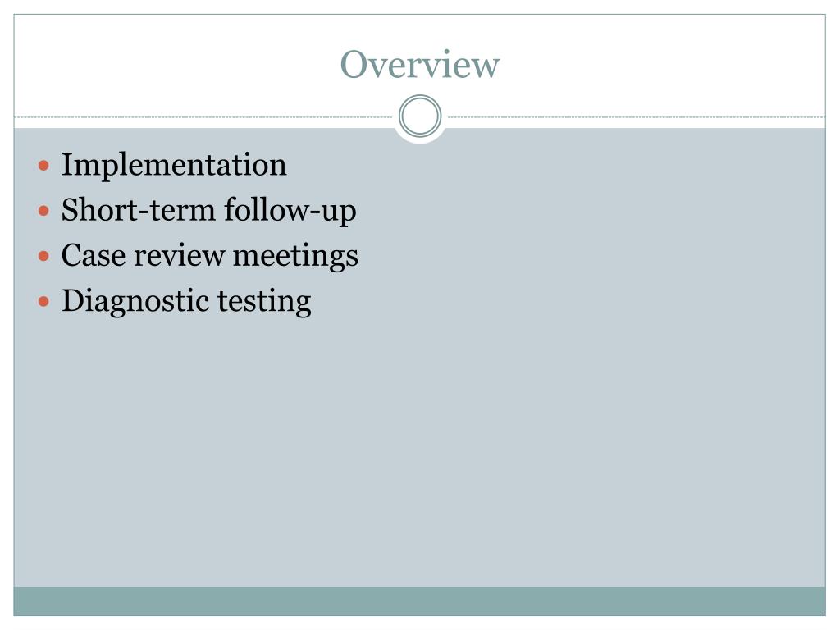Click the white header area left of Overview

click(177, 64)
